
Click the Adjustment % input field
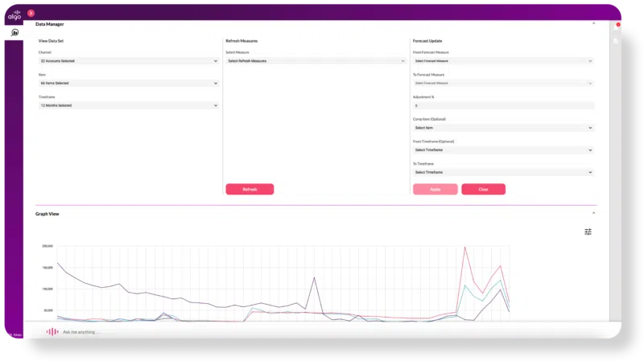(x=503, y=105)
